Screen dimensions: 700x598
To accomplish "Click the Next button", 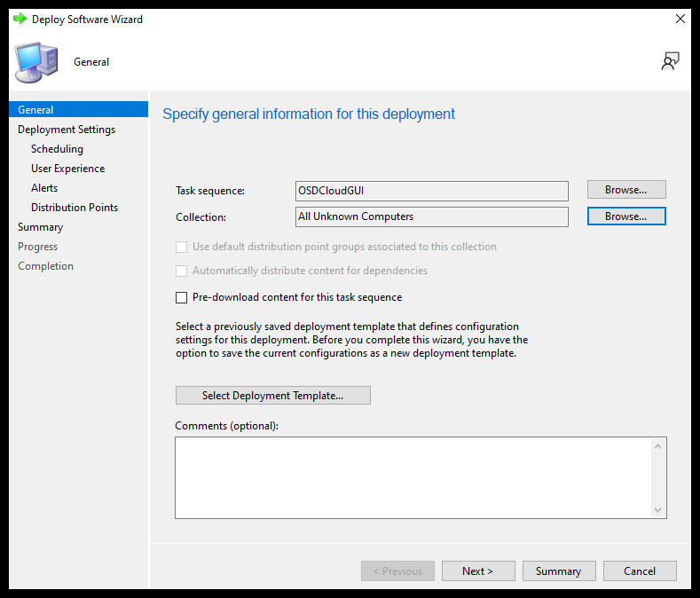I will click(477, 570).
